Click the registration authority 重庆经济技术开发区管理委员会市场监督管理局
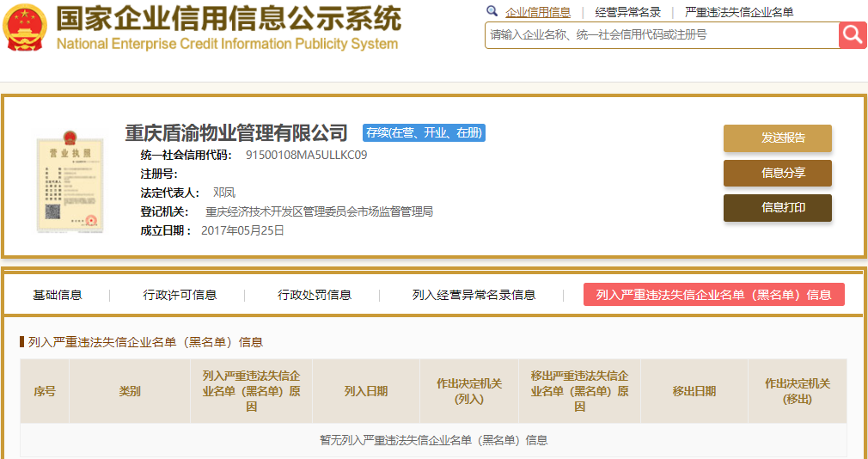 click(320, 211)
